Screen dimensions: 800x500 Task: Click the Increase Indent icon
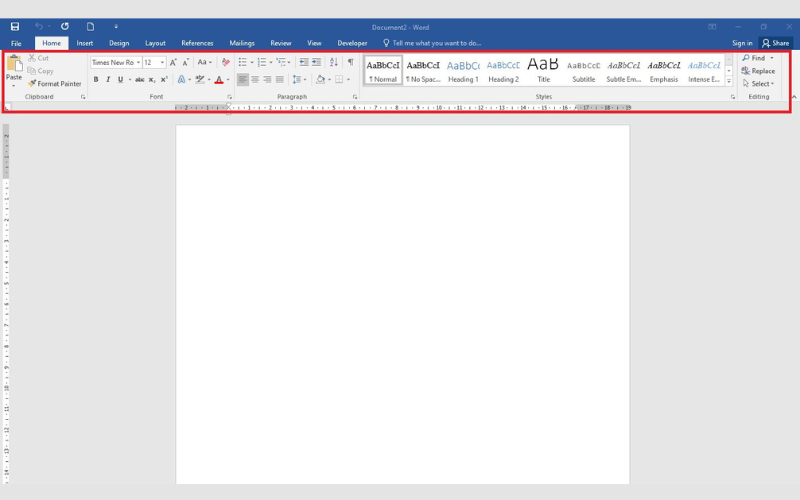tap(317, 62)
